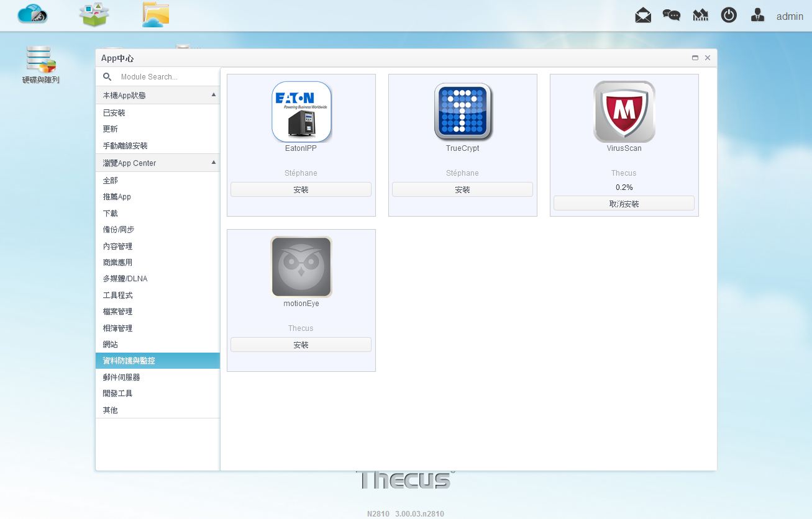Open the 硬碟與陣列 desktop icon
Viewport: 812px width, 519px height.
[x=41, y=65]
